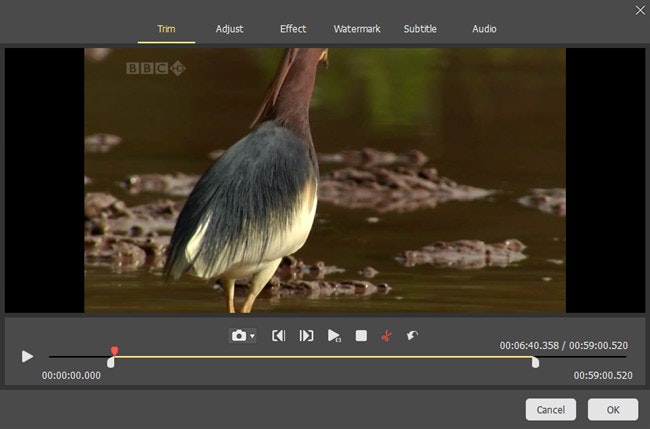Click the undo reset arrow icon
The image size is (650, 429).
point(412,335)
